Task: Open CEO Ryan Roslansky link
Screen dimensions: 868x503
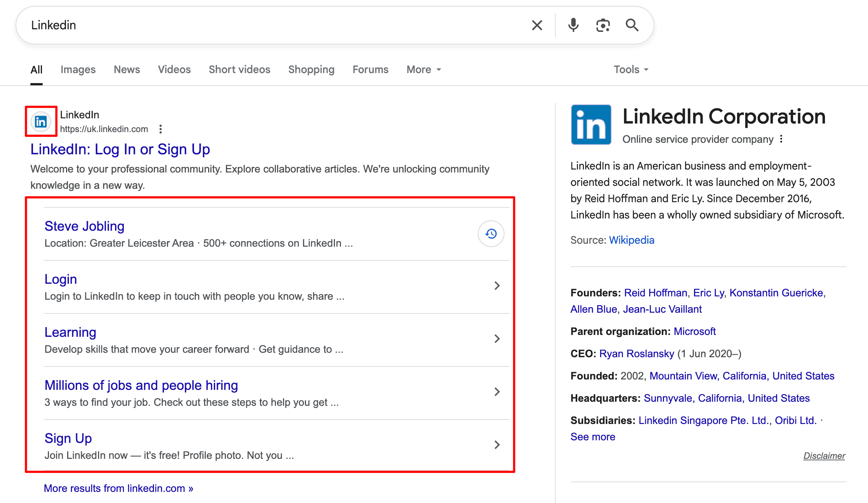Action: click(x=637, y=354)
